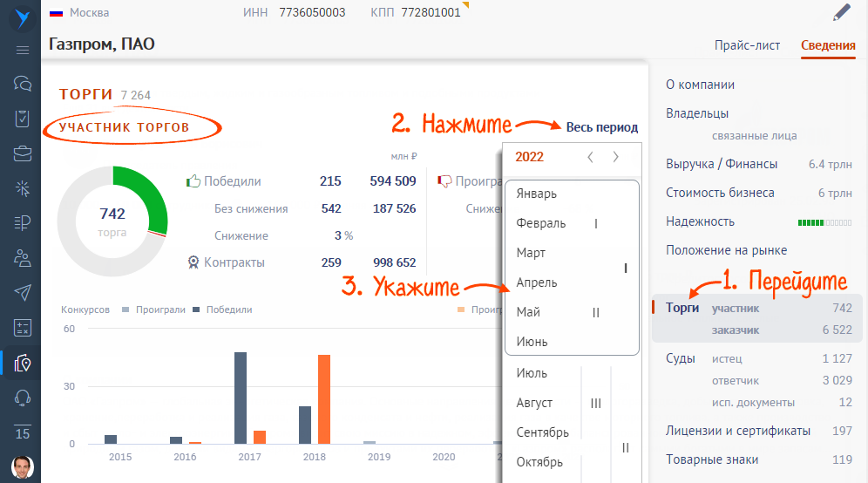
Task: Open the checklist clipboard sidebar icon
Action: 23,119
